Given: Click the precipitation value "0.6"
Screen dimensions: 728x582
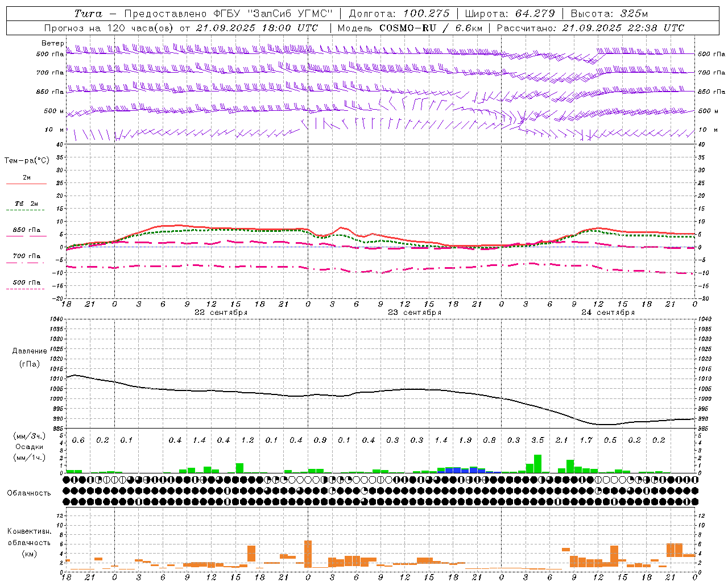Looking at the screenshot, I should [x=78, y=440].
